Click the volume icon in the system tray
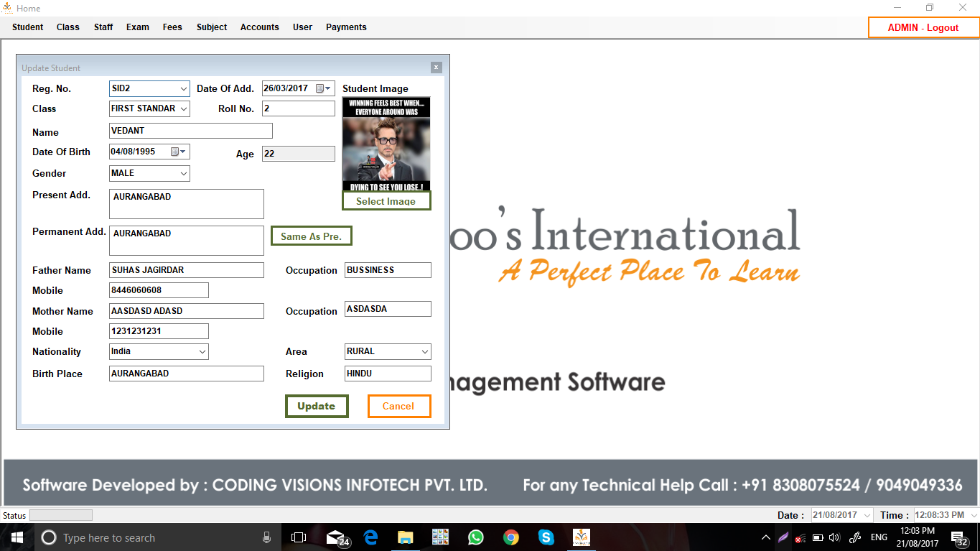Image resolution: width=980 pixels, height=551 pixels. (834, 537)
